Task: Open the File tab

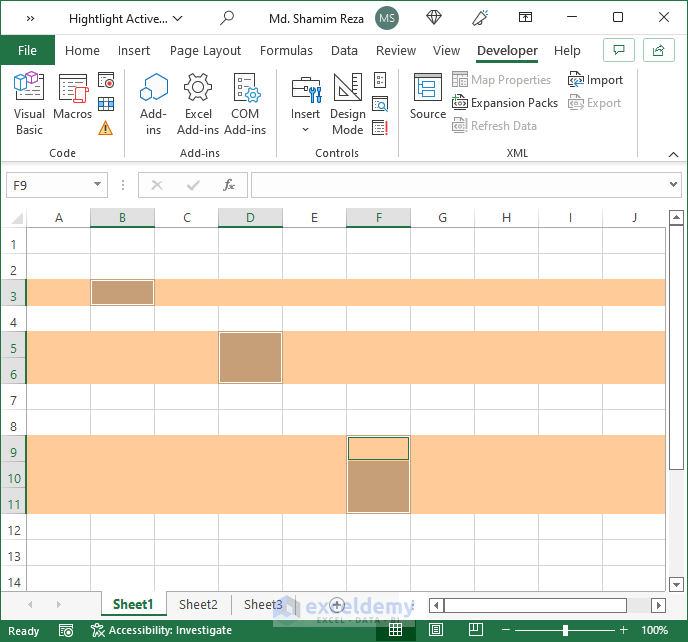Action: pos(27,50)
